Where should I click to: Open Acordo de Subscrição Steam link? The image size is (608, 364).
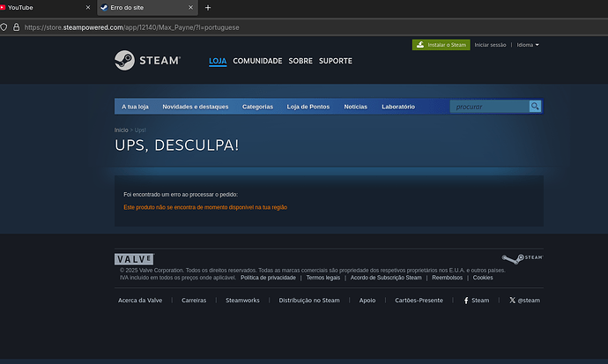386,278
